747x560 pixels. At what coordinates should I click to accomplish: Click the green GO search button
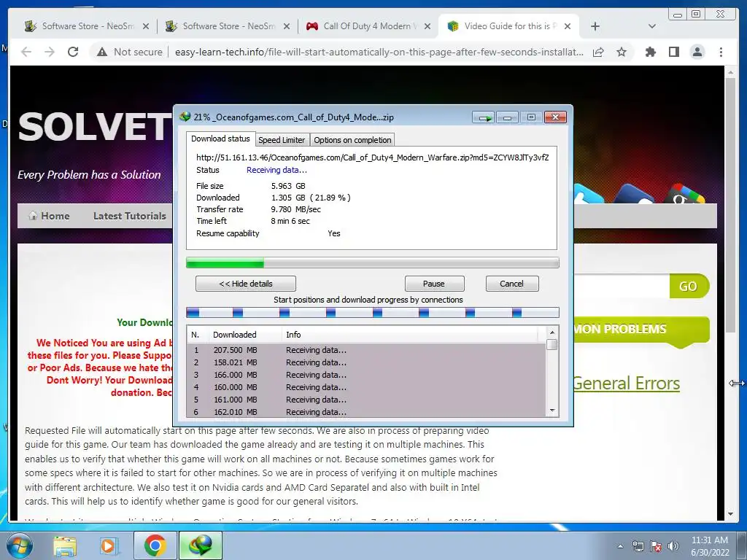(x=689, y=286)
